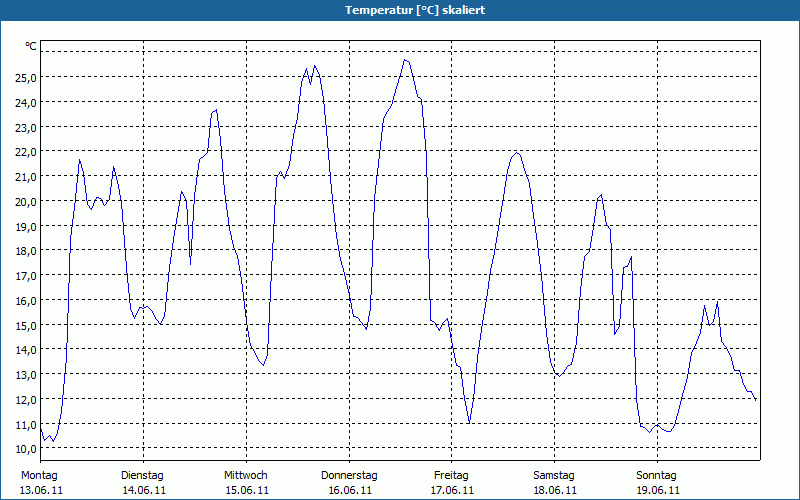Click the Sonntag day label
The width and height of the screenshot is (800, 500).
click(657, 476)
